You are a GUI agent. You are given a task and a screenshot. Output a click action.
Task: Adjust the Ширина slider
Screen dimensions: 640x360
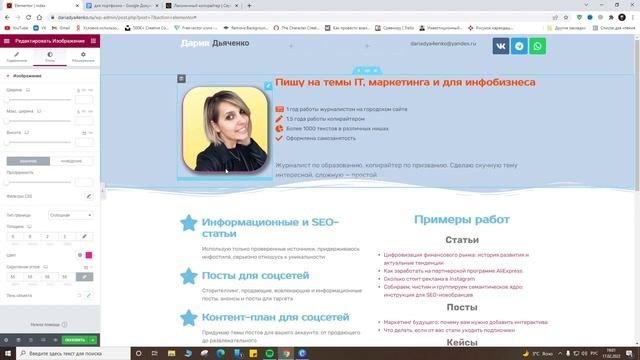point(39,100)
